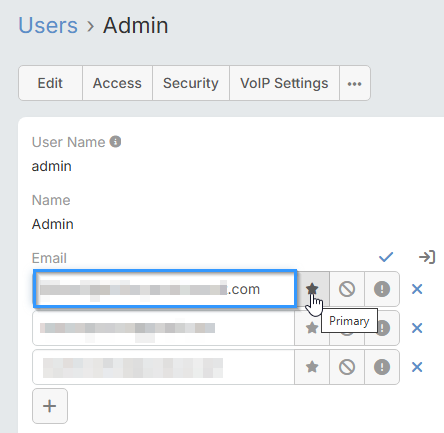The image size is (444, 433).
Task: Remove the second email address
Action: [417, 328]
